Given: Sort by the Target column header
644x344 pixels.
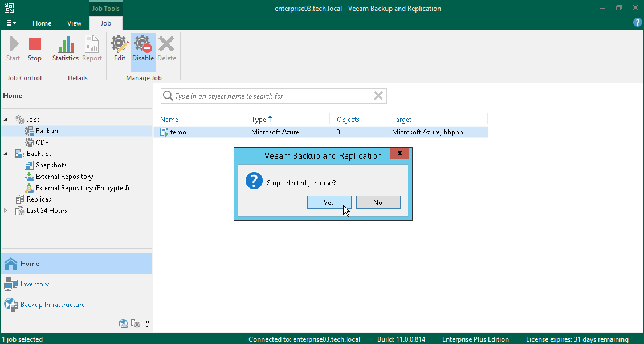Looking at the screenshot, I should point(402,120).
